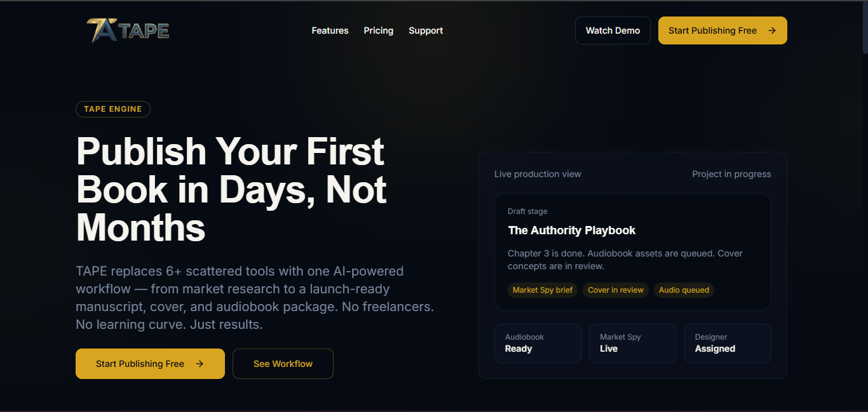Click arrow icon in header Start Publishing button
This screenshot has width=868, height=412.
pos(772,30)
